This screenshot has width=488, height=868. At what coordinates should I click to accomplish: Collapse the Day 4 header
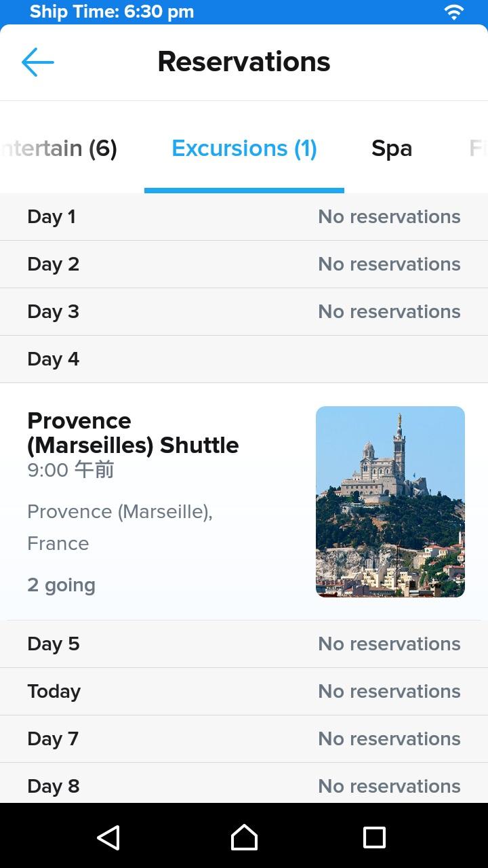coord(244,359)
